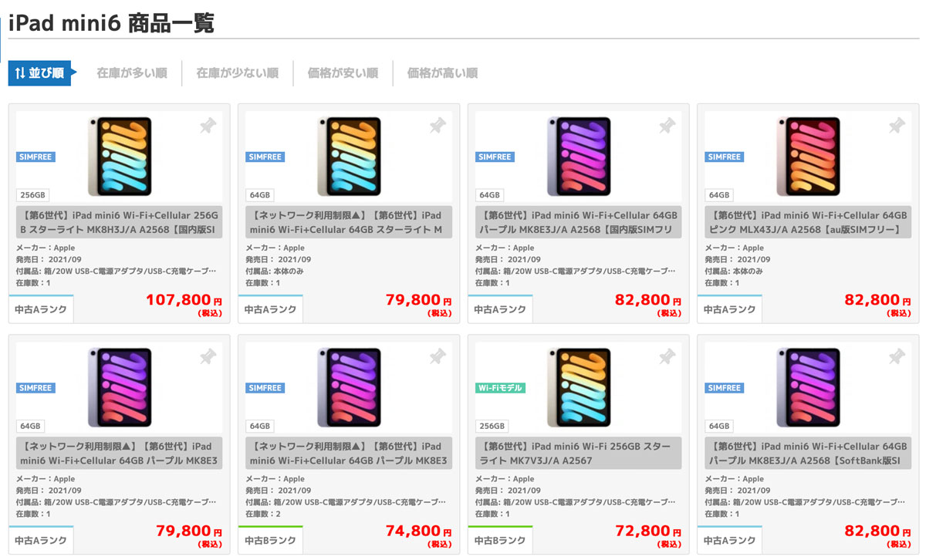Image resolution: width=926 pixels, height=560 pixels.
Task: Open the ピンク MLX43J/A au版 product title
Action: click(808, 222)
